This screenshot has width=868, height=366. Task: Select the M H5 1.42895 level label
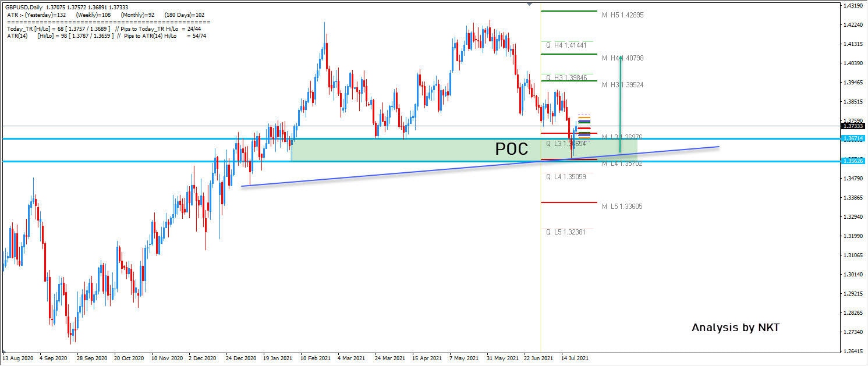623,15
